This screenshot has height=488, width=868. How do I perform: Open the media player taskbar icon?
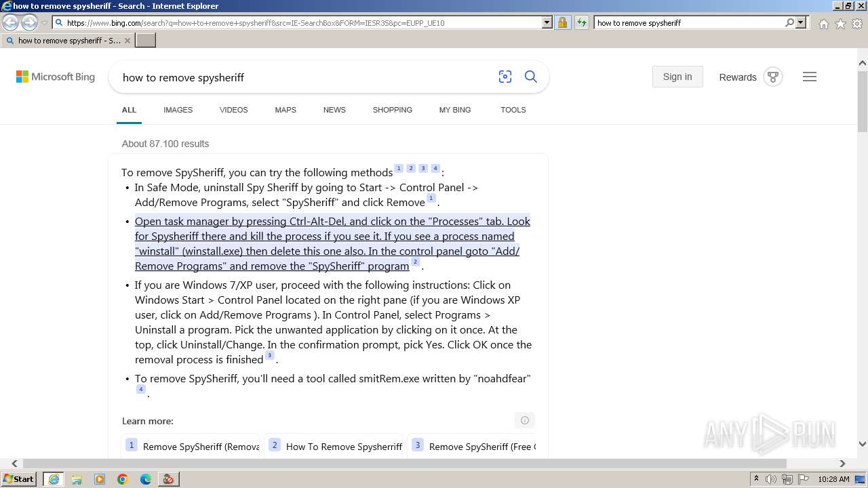tap(100, 479)
